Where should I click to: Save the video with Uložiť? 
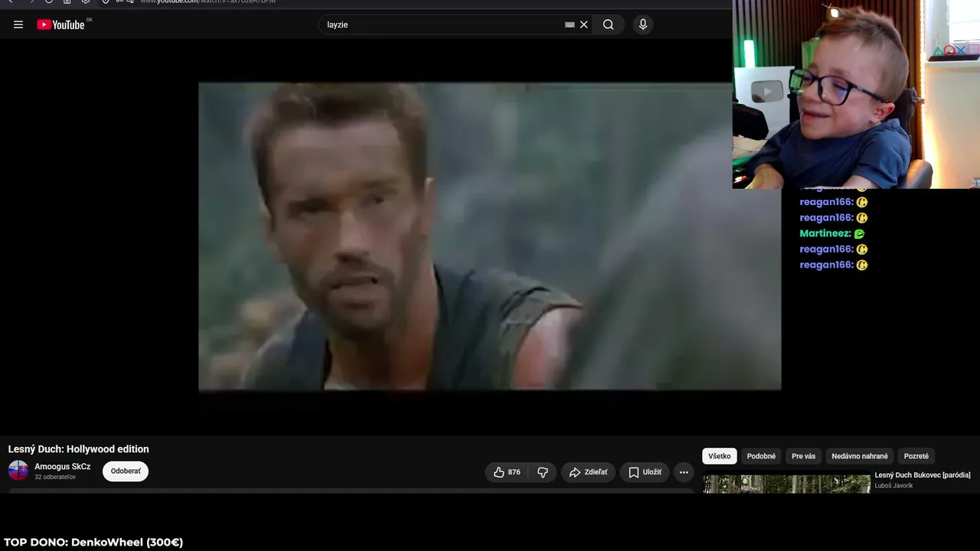click(645, 472)
